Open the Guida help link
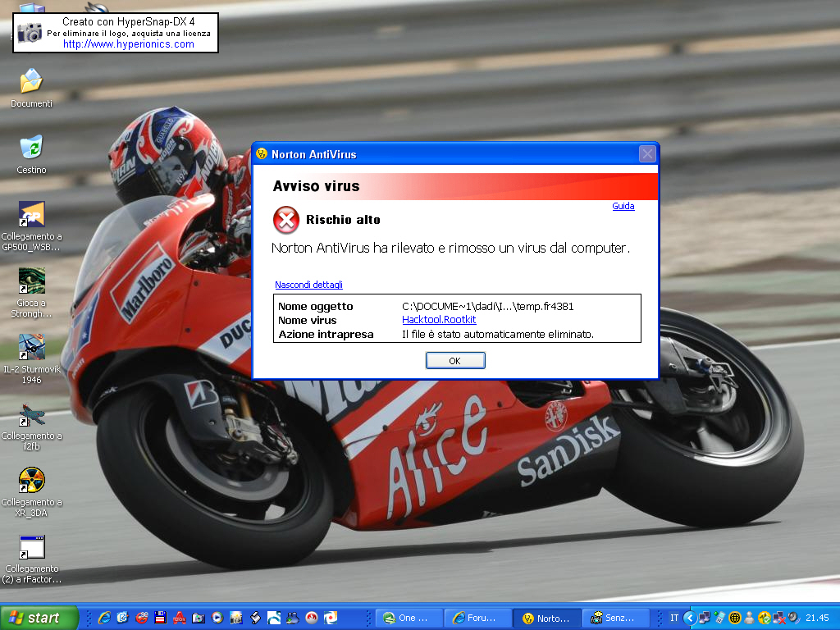840x630 pixels. [x=623, y=206]
